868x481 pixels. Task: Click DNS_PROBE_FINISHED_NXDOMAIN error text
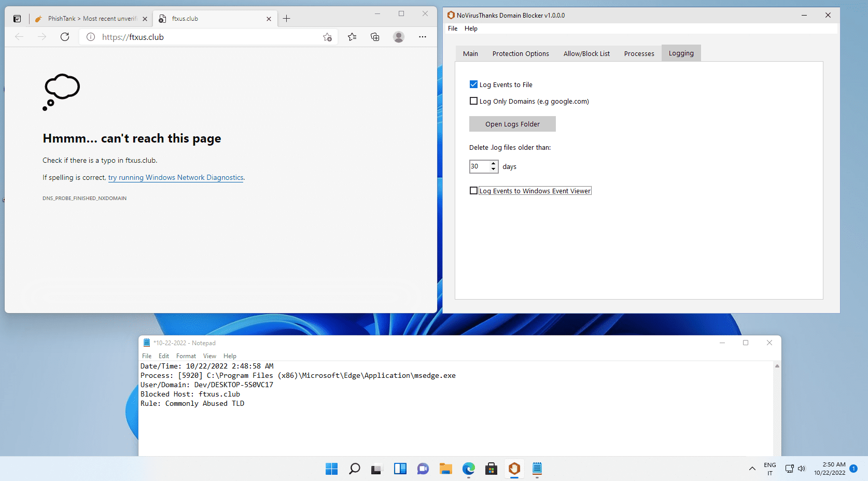85,198
